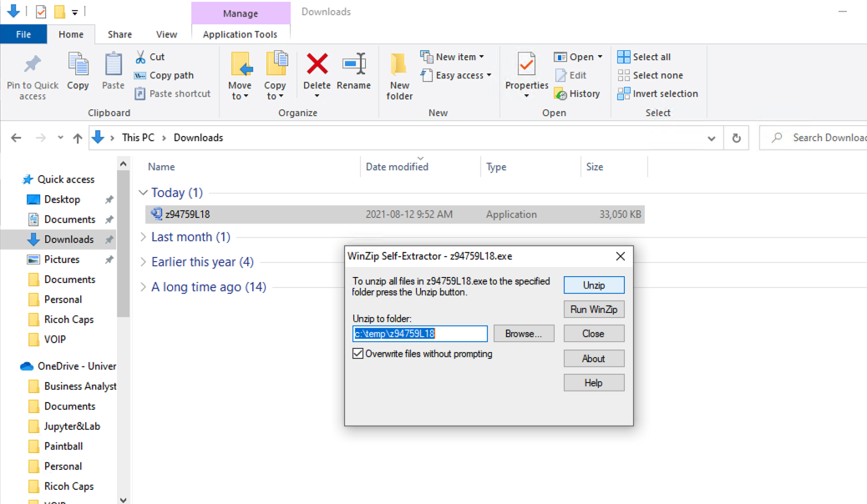Select Jupyter&Lab folder in sidebar
Viewport: 867px width, 504px height.
[72, 426]
